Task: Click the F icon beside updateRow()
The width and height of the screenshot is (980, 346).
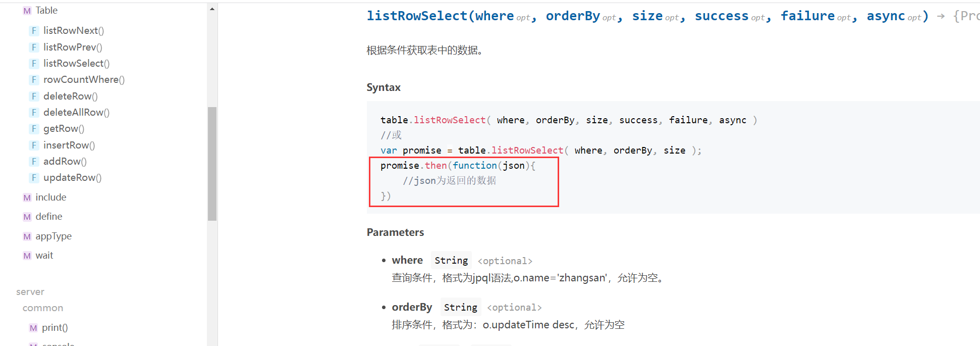Action: [x=34, y=178]
